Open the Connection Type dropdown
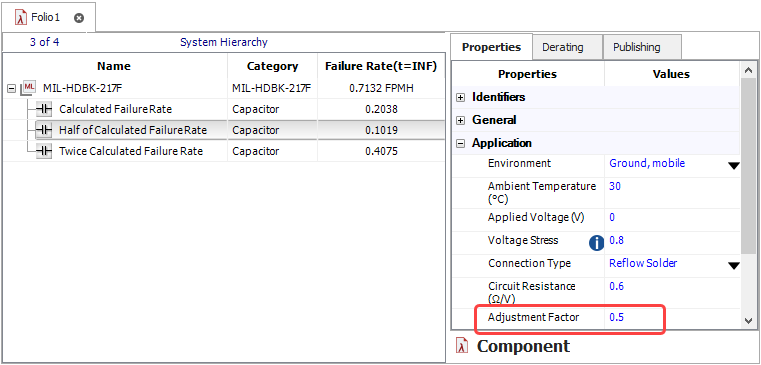This screenshot has width=761, height=365. pyautogui.click(x=733, y=265)
